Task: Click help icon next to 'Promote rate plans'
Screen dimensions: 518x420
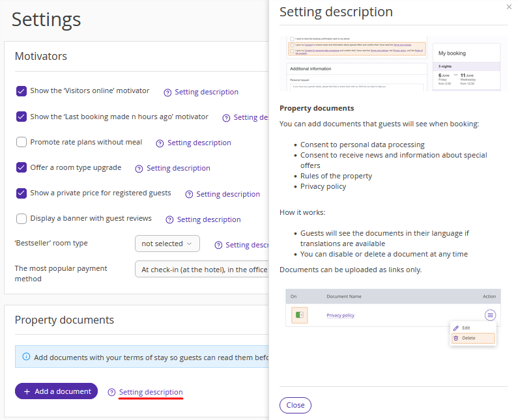Action: [x=160, y=143]
